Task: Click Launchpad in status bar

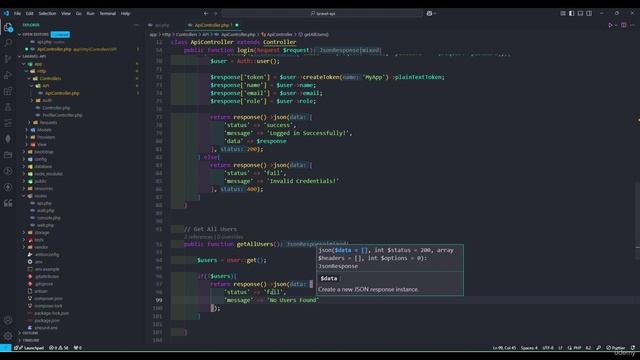Action: click(34, 348)
